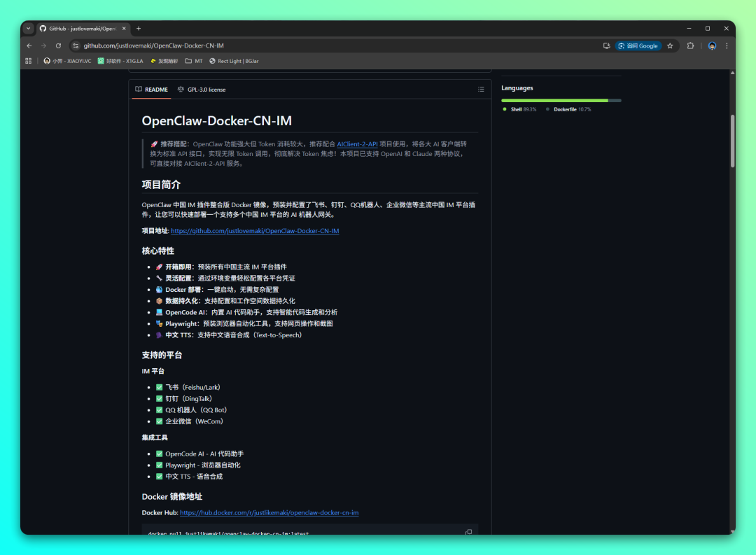This screenshot has width=756, height=555.
Task: Open the project address GitHub link
Action: tap(255, 231)
